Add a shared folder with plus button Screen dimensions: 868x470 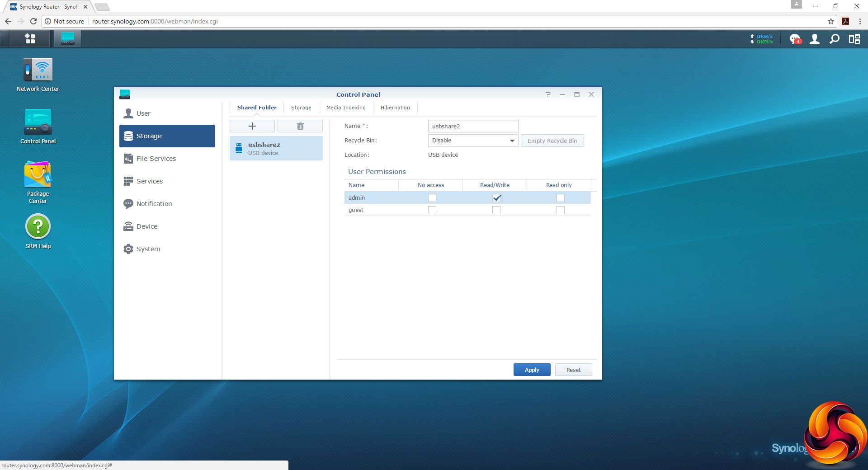[x=252, y=126]
